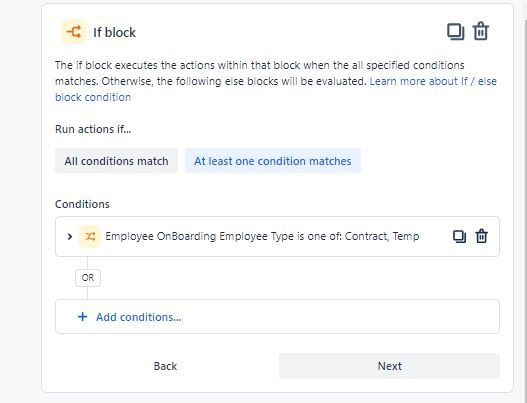Screen dimensions: 527x403
Task: Click the orange If block branch icon
Action: (74, 32)
